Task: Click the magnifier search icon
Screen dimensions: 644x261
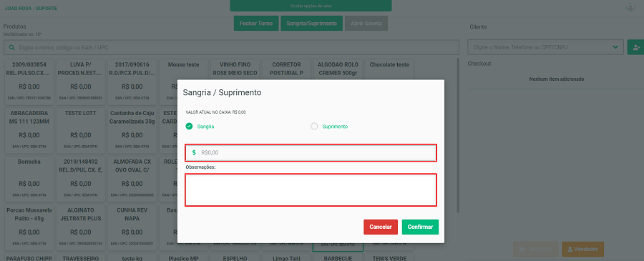Action: (11, 48)
